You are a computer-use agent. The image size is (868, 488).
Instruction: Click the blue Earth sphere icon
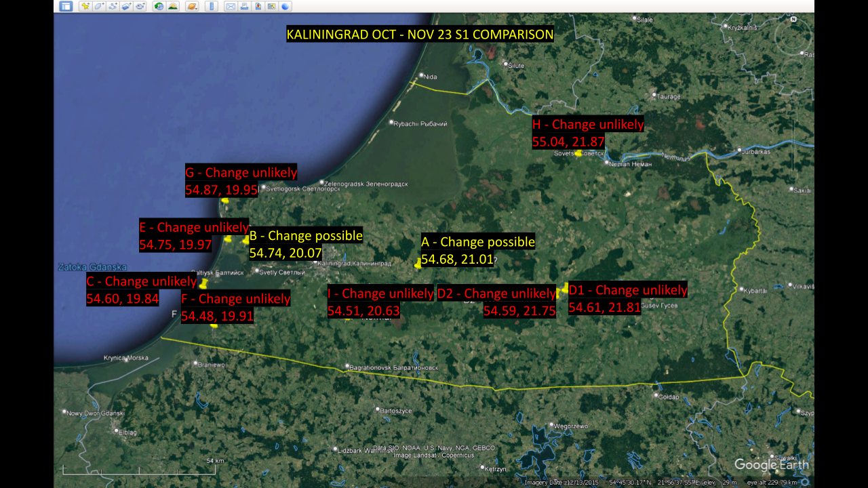pos(285,6)
